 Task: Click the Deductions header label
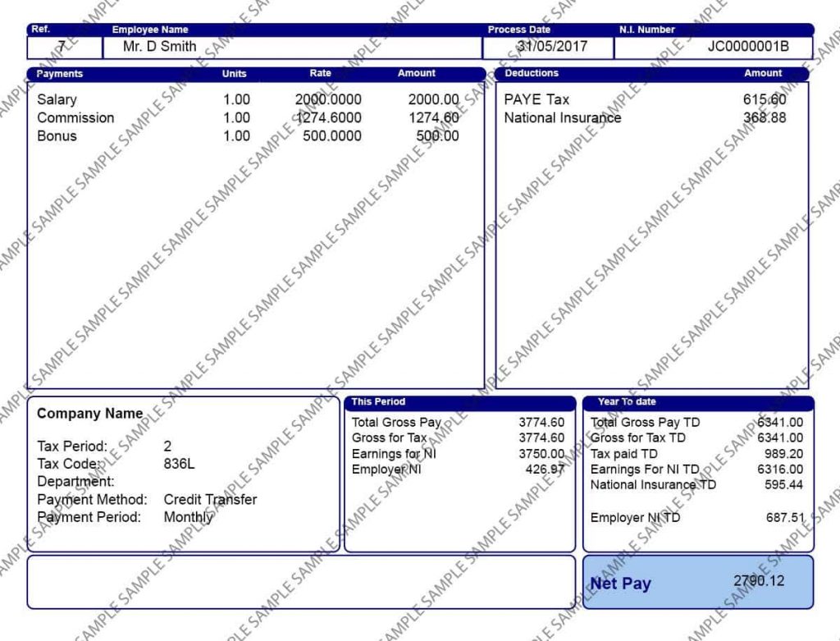(x=532, y=73)
